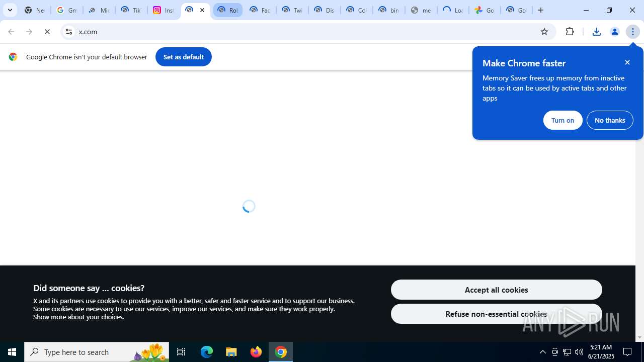Open the Chrome profile icon

[614, 32]
